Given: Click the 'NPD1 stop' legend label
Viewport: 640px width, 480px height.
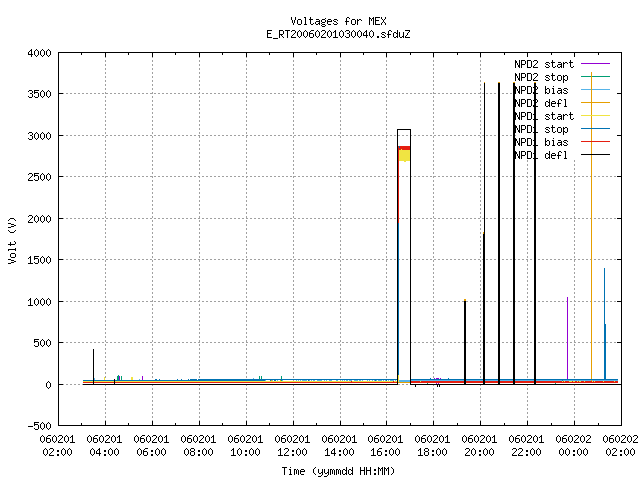Looking at the screenshot, I should (541, 129).
